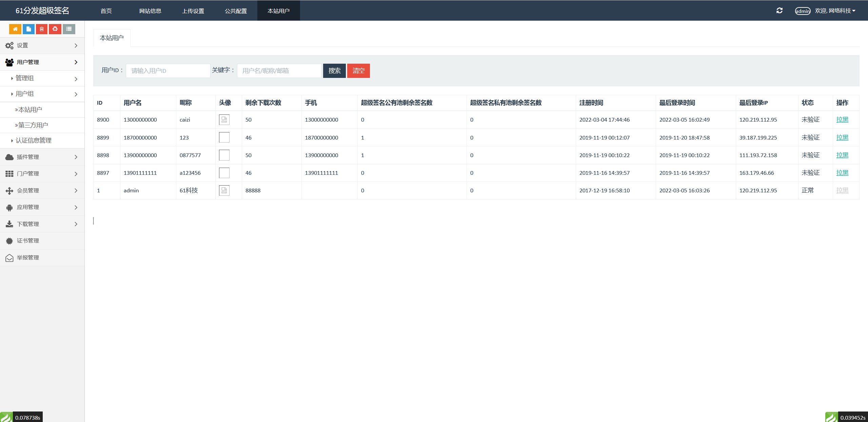The image size is (868, 422).
Task: Select the 本站用户 content tab
Action: coord(112,38)
